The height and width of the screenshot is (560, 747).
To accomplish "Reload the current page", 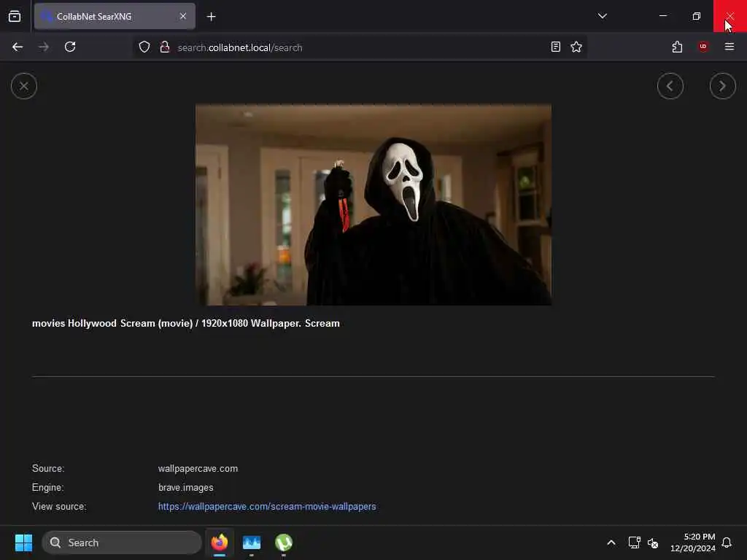I will pos(70,47).
